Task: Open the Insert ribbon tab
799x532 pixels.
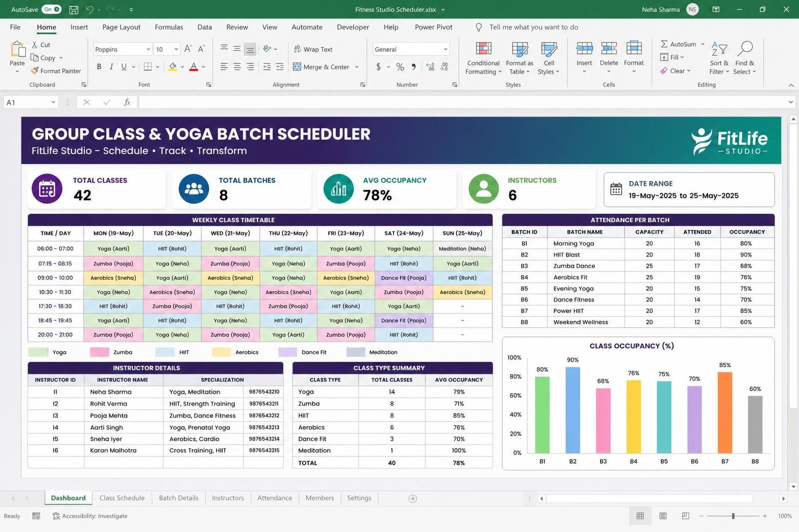Action: tap(79, 27)
